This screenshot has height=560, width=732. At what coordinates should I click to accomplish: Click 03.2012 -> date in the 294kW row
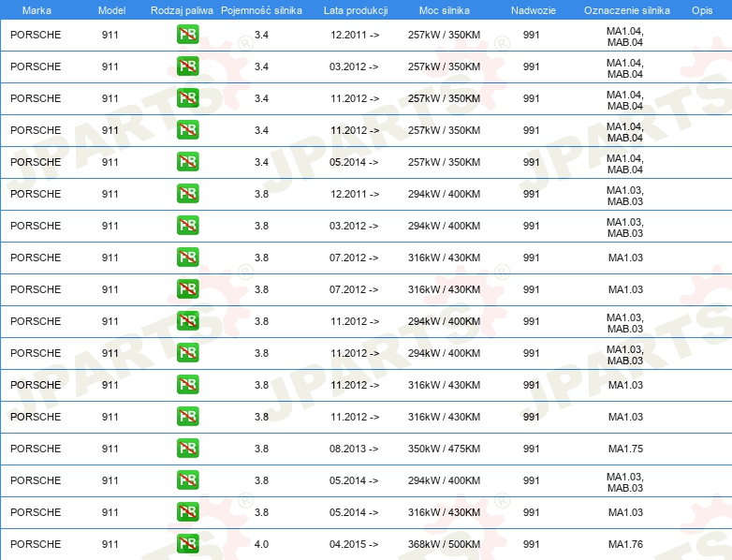point(354,226)
